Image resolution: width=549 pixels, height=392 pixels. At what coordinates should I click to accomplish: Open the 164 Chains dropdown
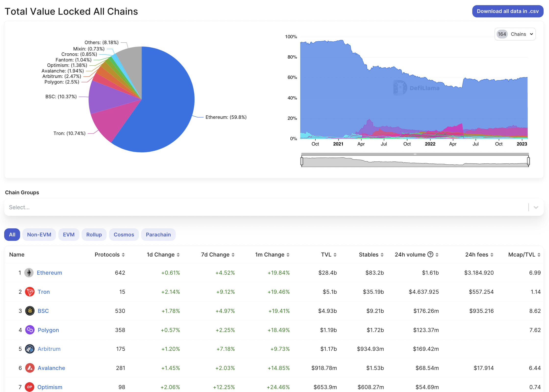(515, 34)
